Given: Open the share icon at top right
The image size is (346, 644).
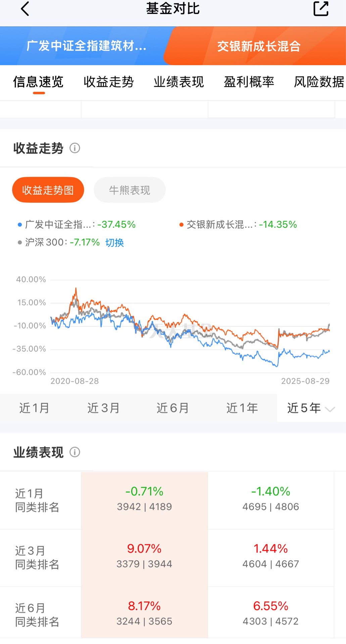Looking at the screenshot, I should coord(321,9).
